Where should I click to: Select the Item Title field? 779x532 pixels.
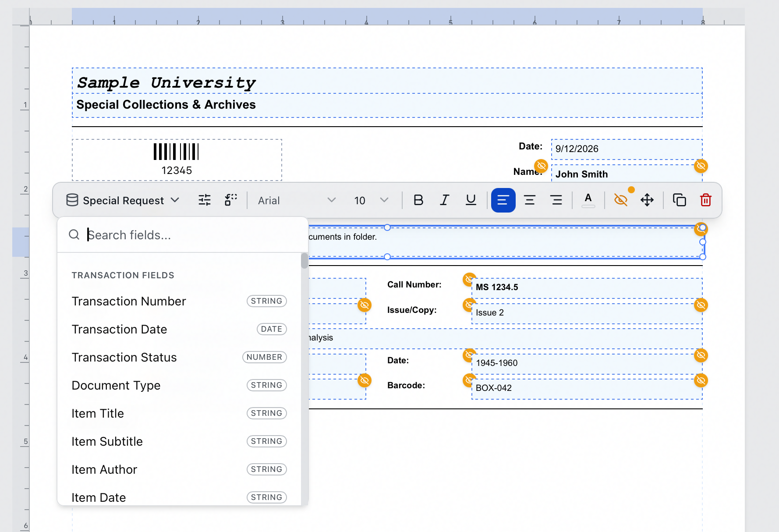179,413
